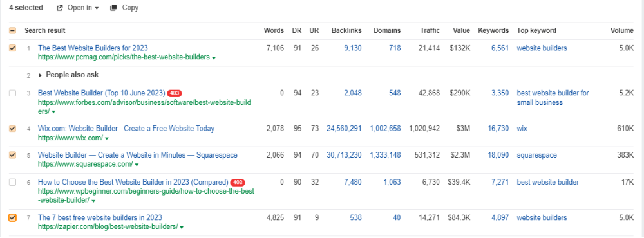
Task: Click keywords count 7,271
Action: 500,182
